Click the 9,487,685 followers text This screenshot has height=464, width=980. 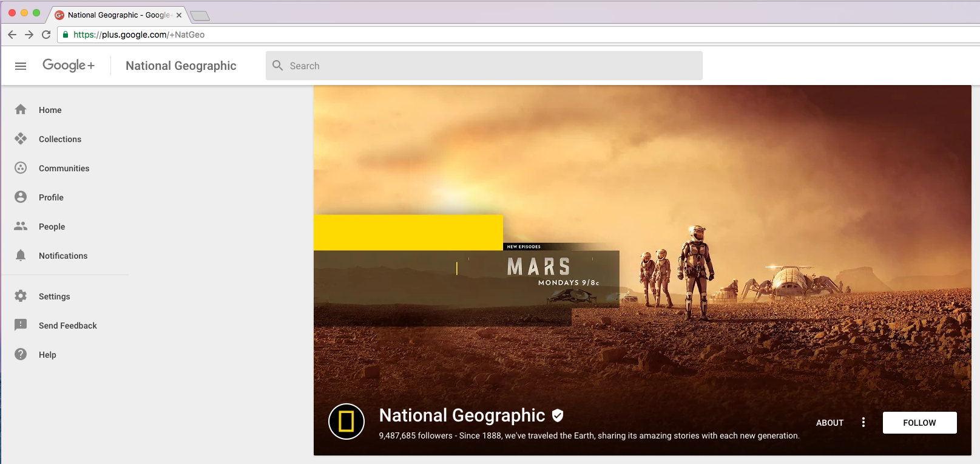(416, 435)
